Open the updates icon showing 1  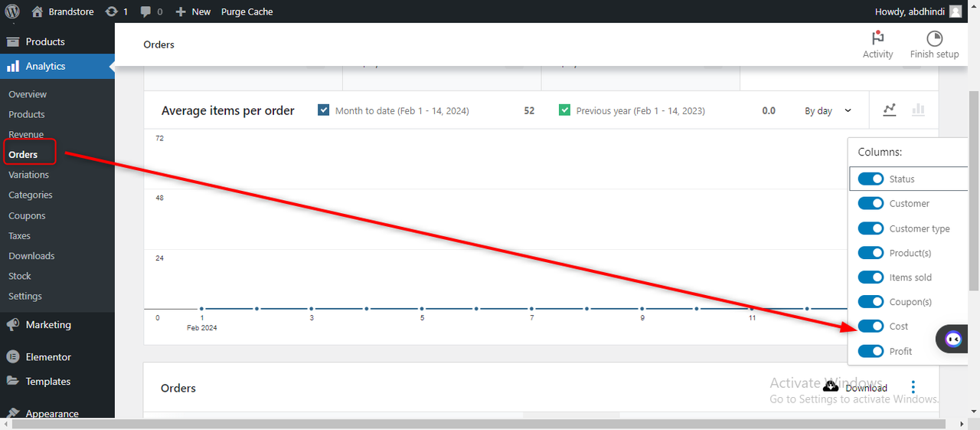[112, 11]
